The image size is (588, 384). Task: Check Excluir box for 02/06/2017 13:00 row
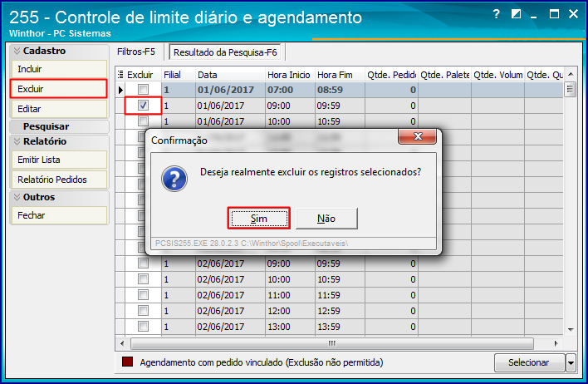click(143, 326)
